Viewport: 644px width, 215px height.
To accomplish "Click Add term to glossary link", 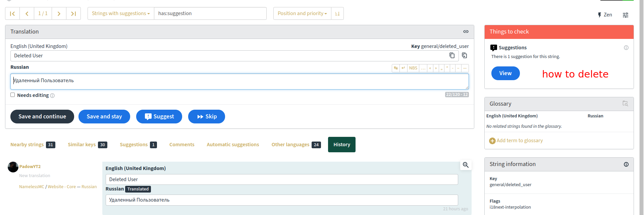I will (519, 141).
